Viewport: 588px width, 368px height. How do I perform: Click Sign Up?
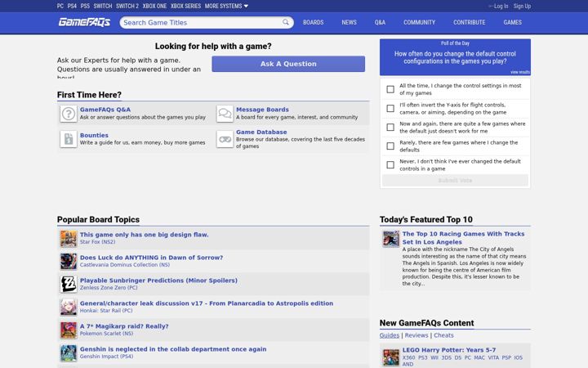click(x=522, y=6)
